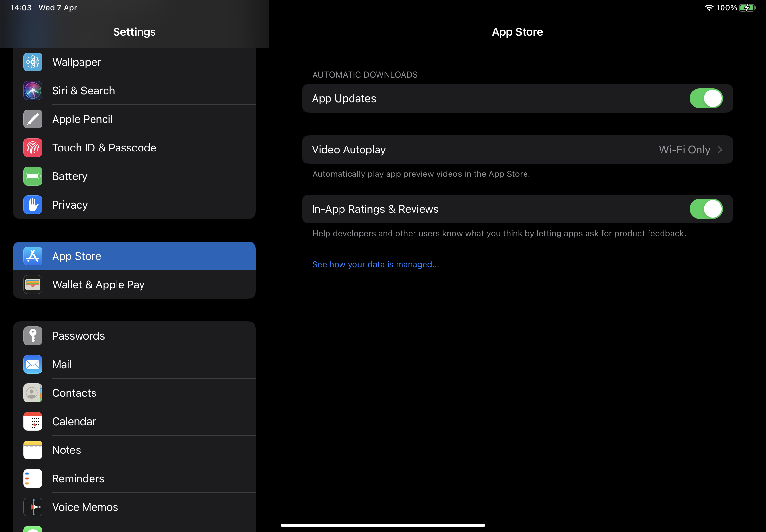Open Wallet & Apple Pay settings
Viewport: 766px width, 532px height.
coord(134,284)
